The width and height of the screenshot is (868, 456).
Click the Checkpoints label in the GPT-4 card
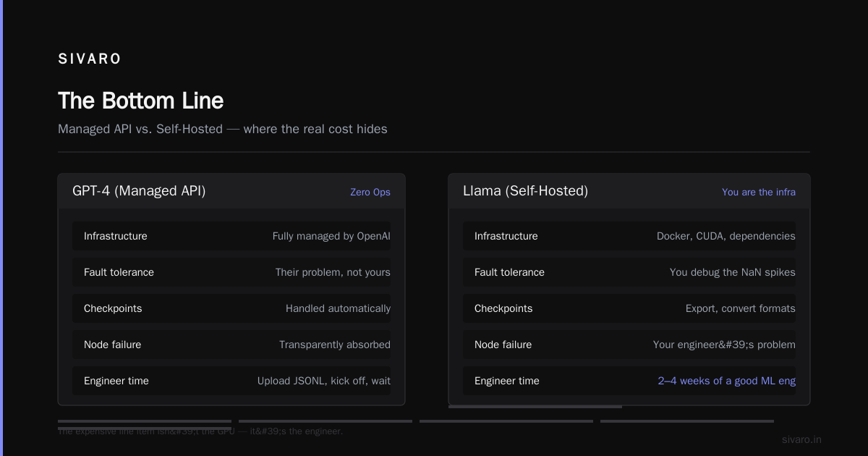click(x=113, y=308)
